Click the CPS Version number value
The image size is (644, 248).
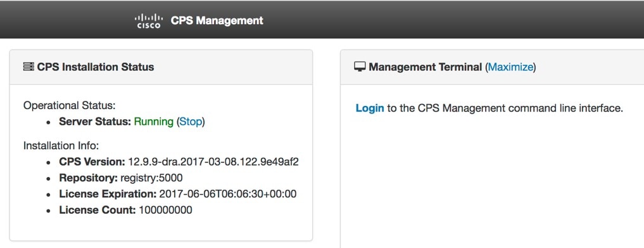(x=213, y=162)
